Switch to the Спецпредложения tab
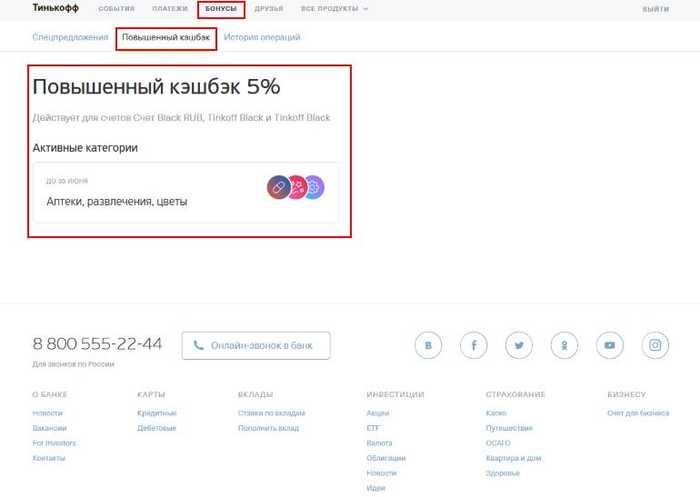This screenshot has height=497, width=700. point(70,37)
